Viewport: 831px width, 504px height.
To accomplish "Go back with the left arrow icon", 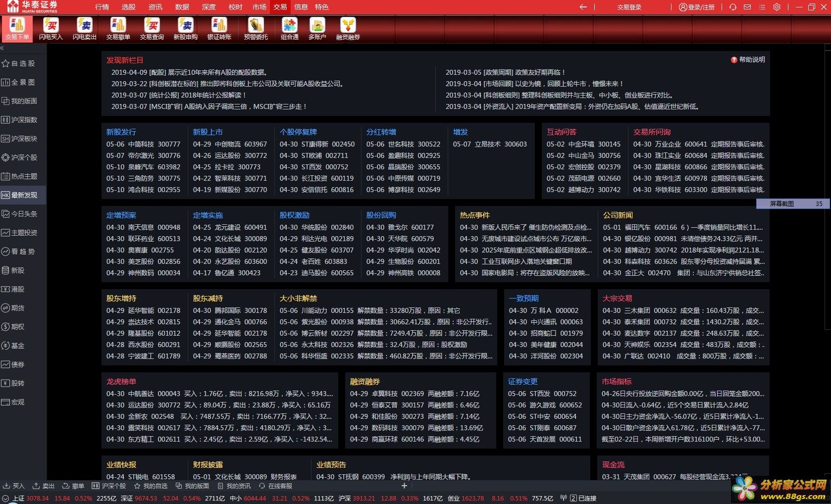I will (x=583, y=7).
